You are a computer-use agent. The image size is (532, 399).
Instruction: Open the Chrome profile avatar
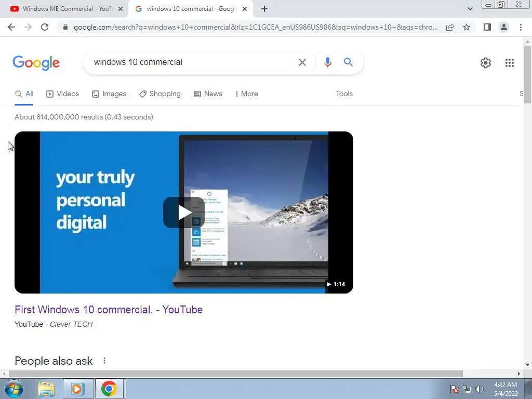click(504, 27)
